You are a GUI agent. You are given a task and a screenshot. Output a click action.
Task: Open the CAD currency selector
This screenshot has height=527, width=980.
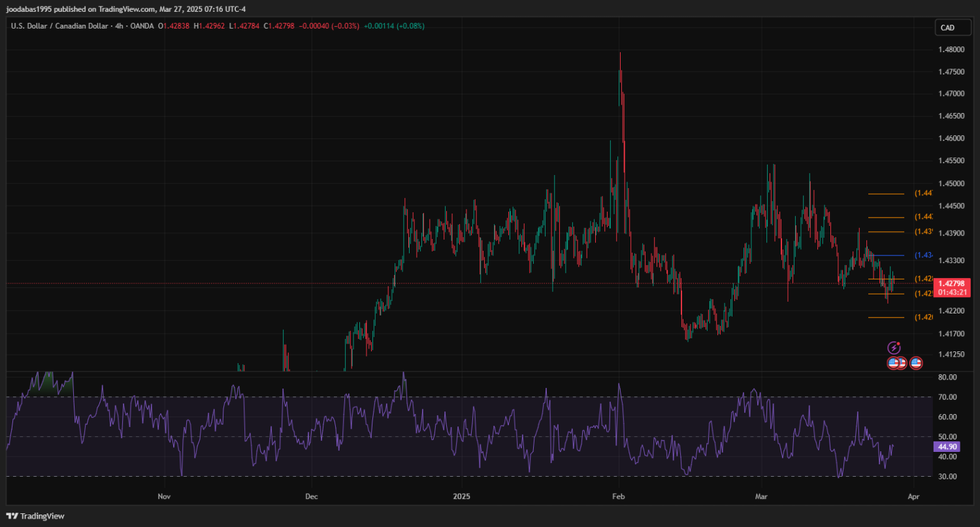coord(947,27)
